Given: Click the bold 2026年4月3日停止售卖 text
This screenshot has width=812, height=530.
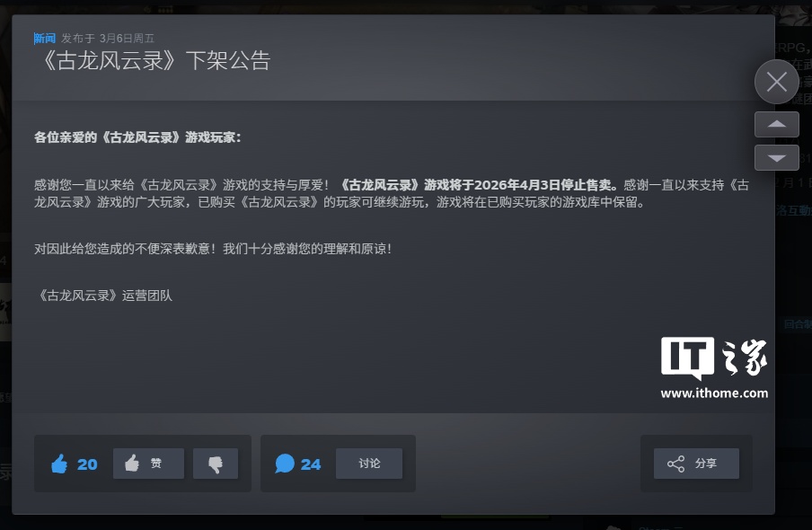Looking at the screenshot, I should (x=543, y=185).
